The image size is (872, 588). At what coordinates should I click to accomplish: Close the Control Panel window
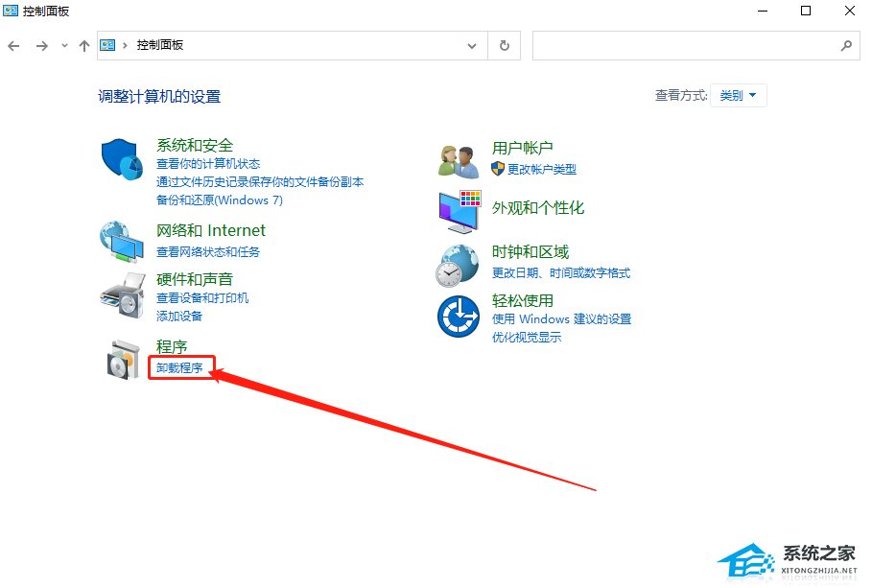pos(849,11)
